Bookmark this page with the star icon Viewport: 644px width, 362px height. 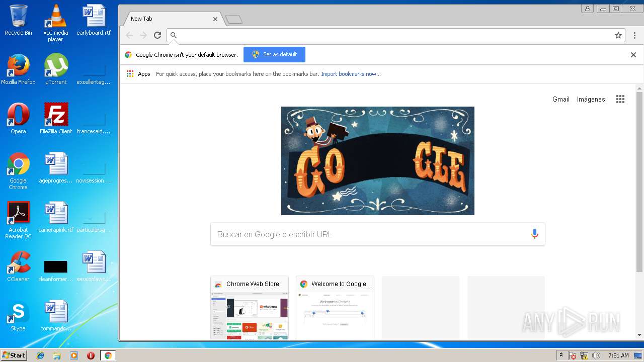coord(618,35)
